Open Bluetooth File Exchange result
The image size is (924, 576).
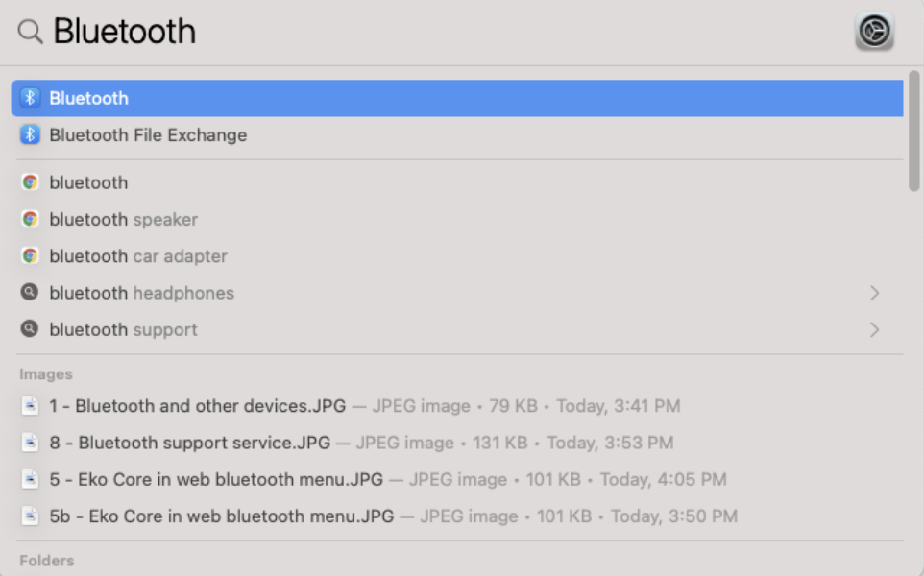point(457,134)
